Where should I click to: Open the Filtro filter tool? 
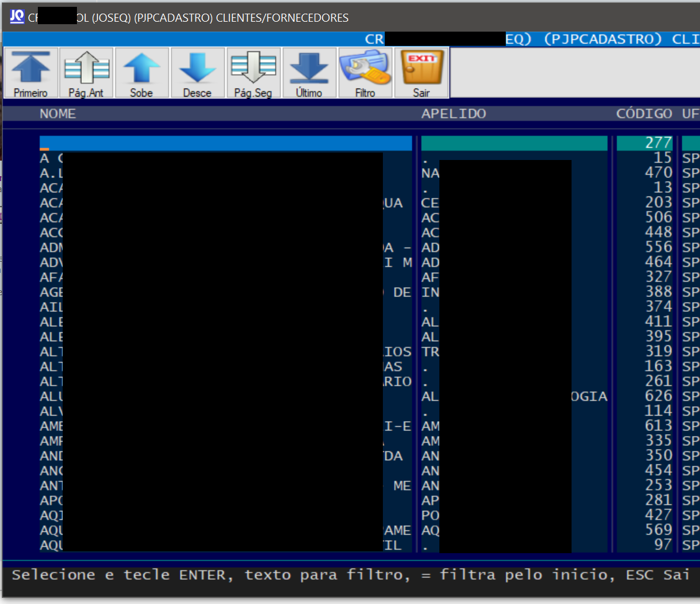click(365, 73)
